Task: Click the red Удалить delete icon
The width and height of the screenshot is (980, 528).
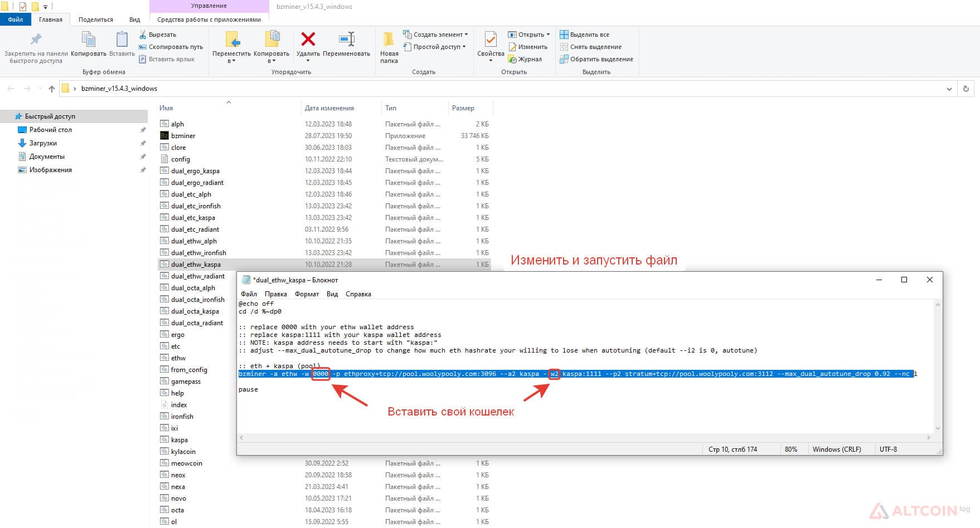Action: pyautogui.click(x=308, y=39)
